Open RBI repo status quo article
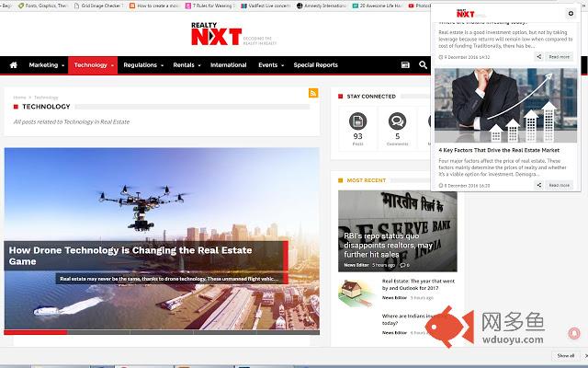This screenshot has height=368, width=588. pos(388,245)
